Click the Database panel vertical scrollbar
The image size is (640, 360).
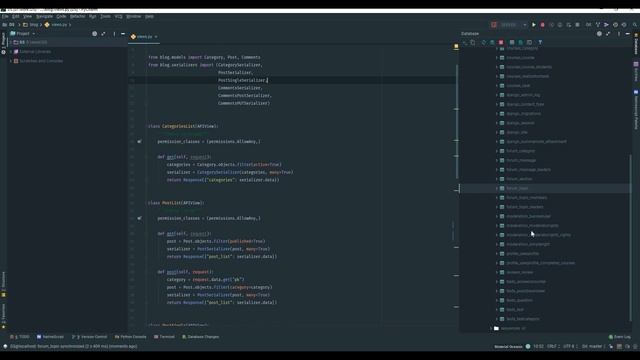click(x=631, y=238)
